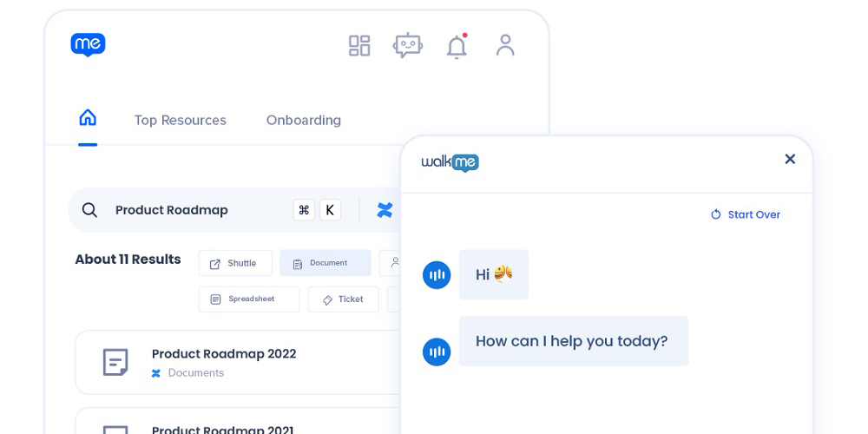Switch to Top Resources tab
The image size is (868, 434).
point(180,121)
